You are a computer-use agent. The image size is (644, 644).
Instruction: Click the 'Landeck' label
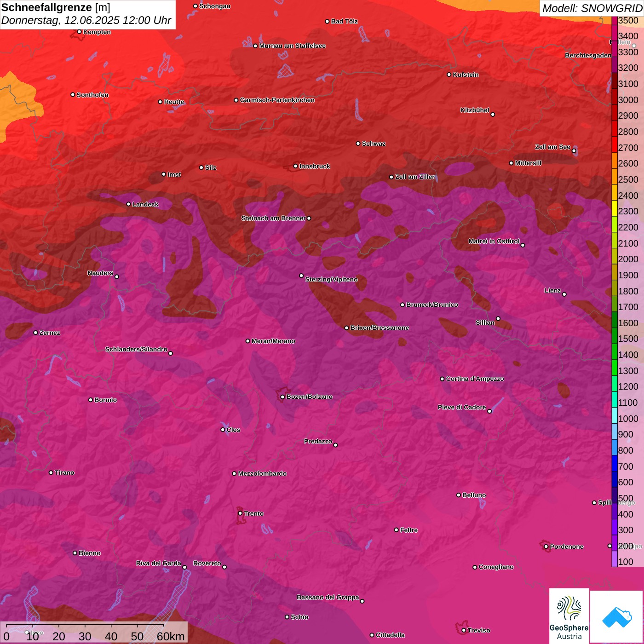click(145, 204)
